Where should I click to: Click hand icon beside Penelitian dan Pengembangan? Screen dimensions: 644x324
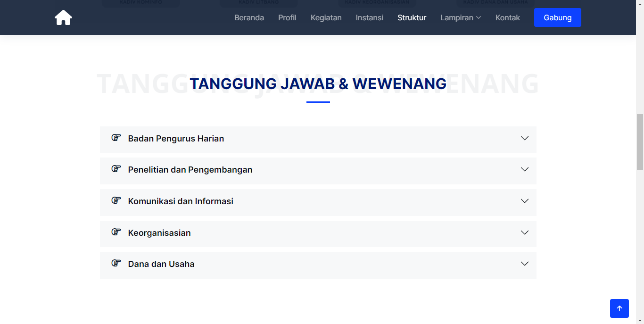click(x=116, y=169)
